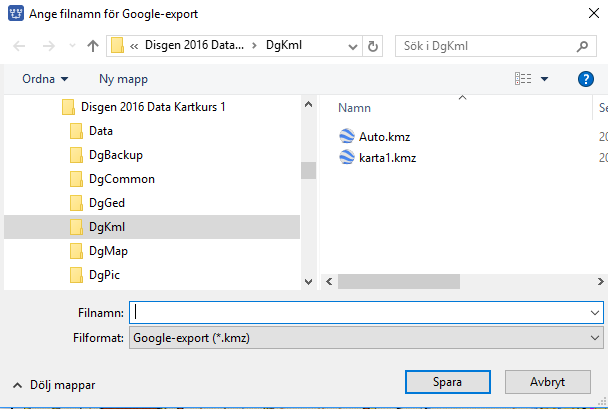Click the Auto.kmz Google Earth icon

(347, 136)
